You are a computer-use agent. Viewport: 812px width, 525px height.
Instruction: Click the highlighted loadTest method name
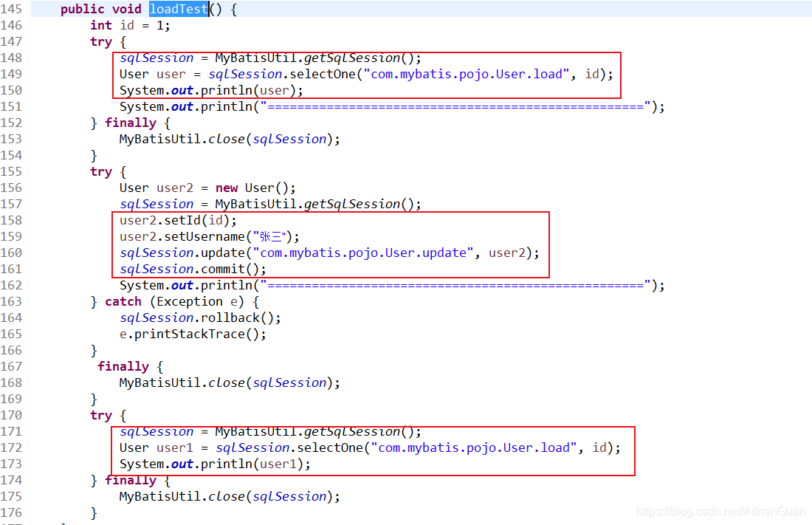(x=179, y=9)
